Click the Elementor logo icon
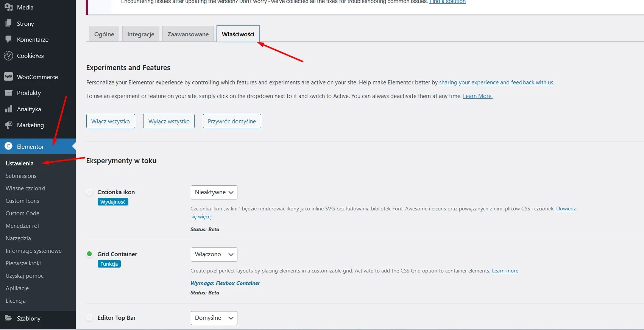The image size is (644, 330). (8, 146)
